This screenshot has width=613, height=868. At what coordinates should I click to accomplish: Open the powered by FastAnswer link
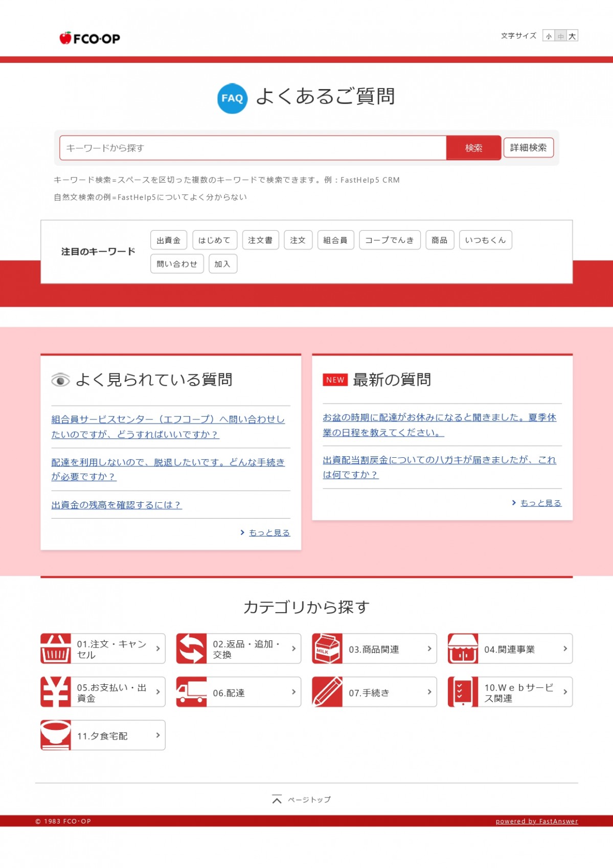[x=537, y=821]
